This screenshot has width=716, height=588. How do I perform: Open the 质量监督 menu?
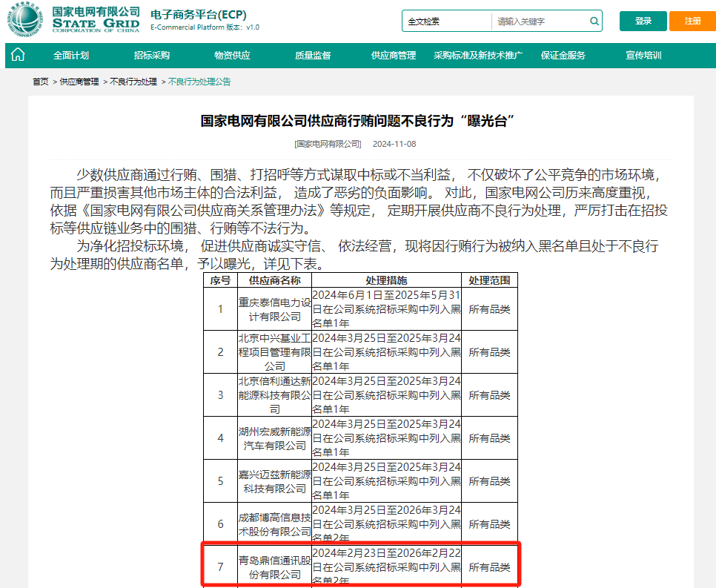pos(313,56)
